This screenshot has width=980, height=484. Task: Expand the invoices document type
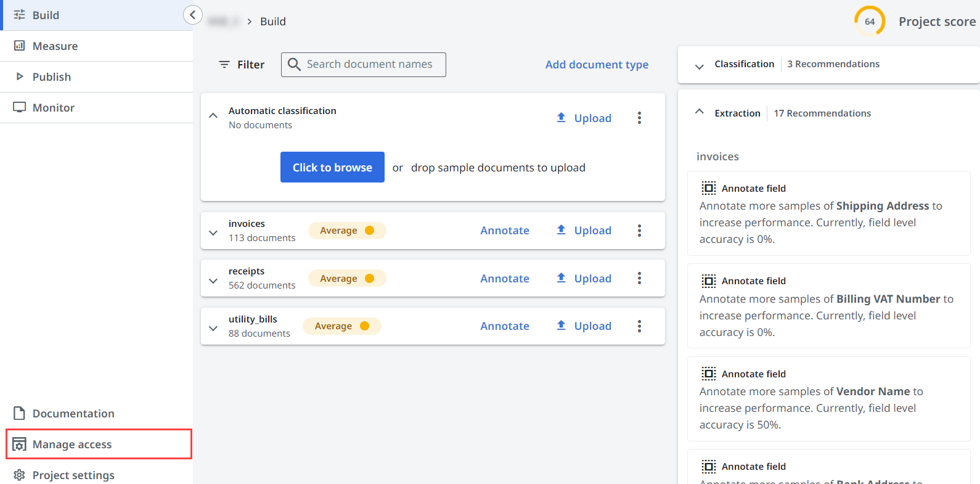coord(213,232)
